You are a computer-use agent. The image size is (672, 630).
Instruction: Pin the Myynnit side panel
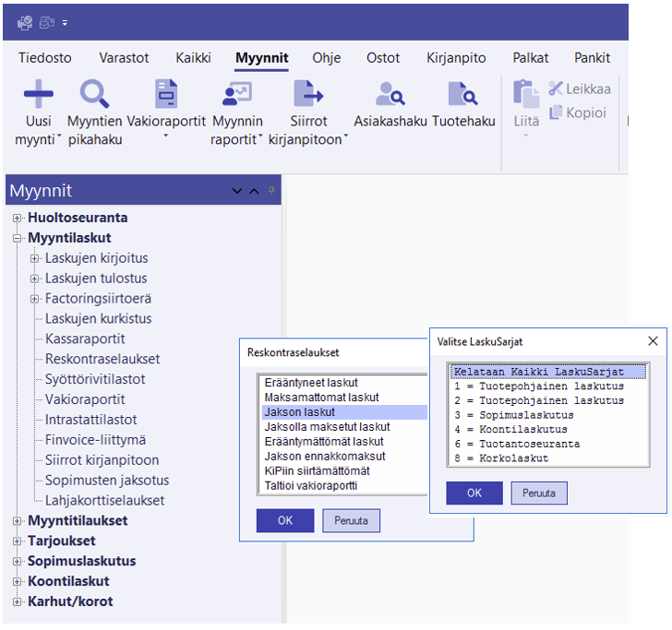[x=271, y=190]
